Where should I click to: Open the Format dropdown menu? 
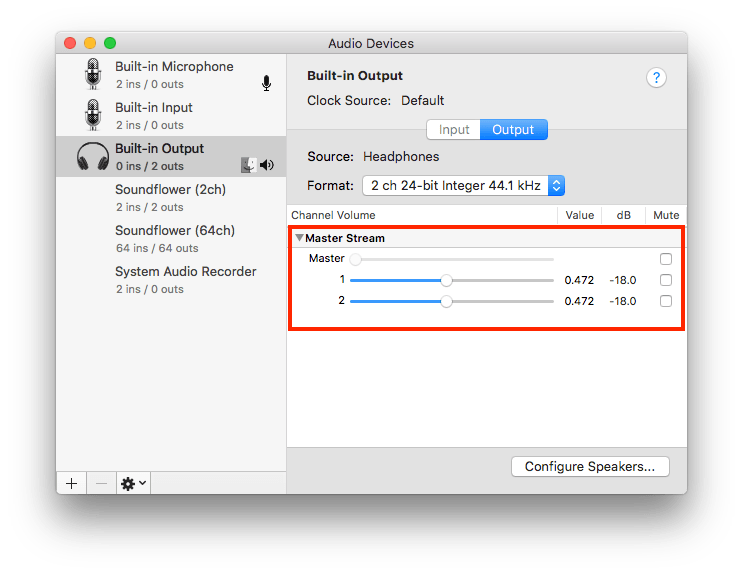464,185
